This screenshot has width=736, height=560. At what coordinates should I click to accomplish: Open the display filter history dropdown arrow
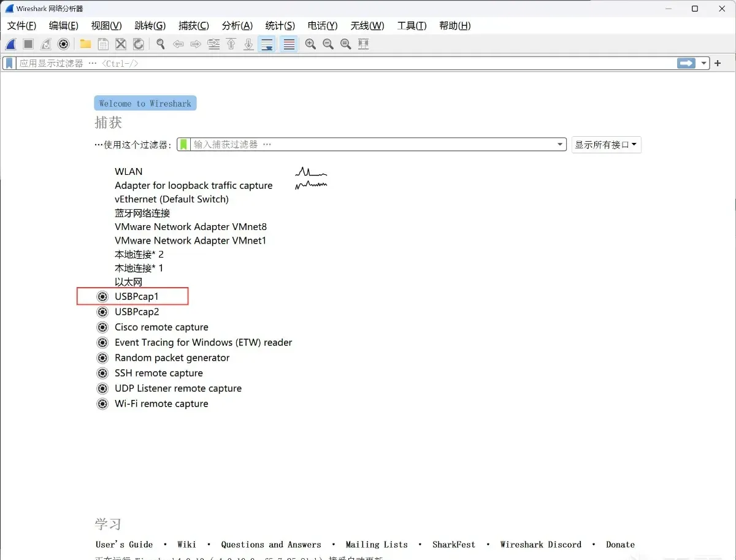[x=704, y=63]
